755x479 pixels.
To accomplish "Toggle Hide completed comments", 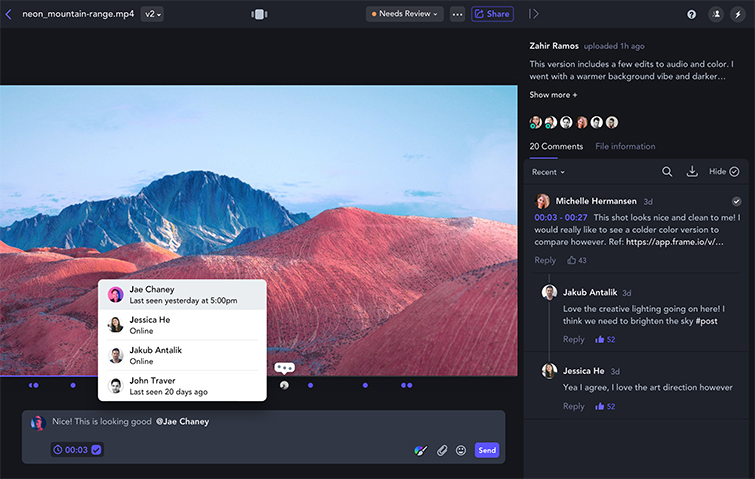I will (x=724, y=172).
